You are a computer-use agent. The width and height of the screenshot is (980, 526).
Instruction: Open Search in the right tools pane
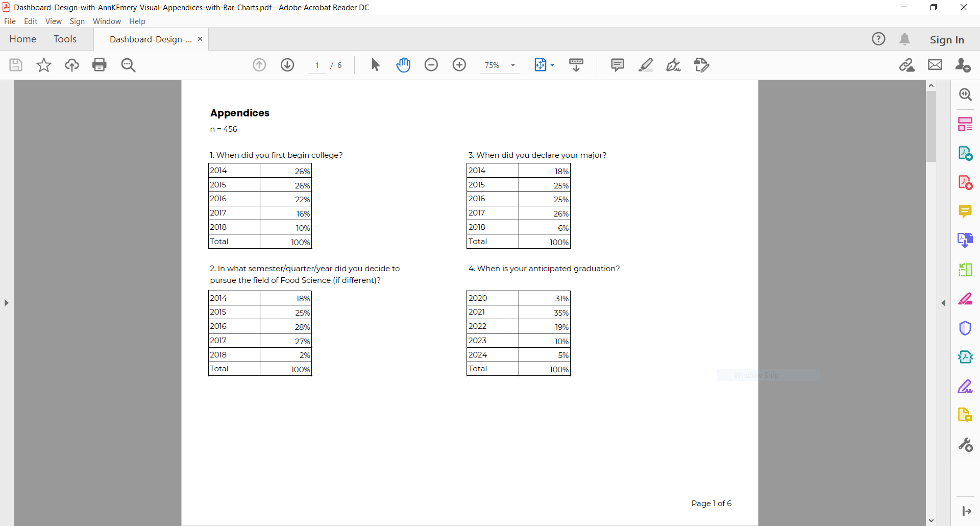click(x=966, y=94)
